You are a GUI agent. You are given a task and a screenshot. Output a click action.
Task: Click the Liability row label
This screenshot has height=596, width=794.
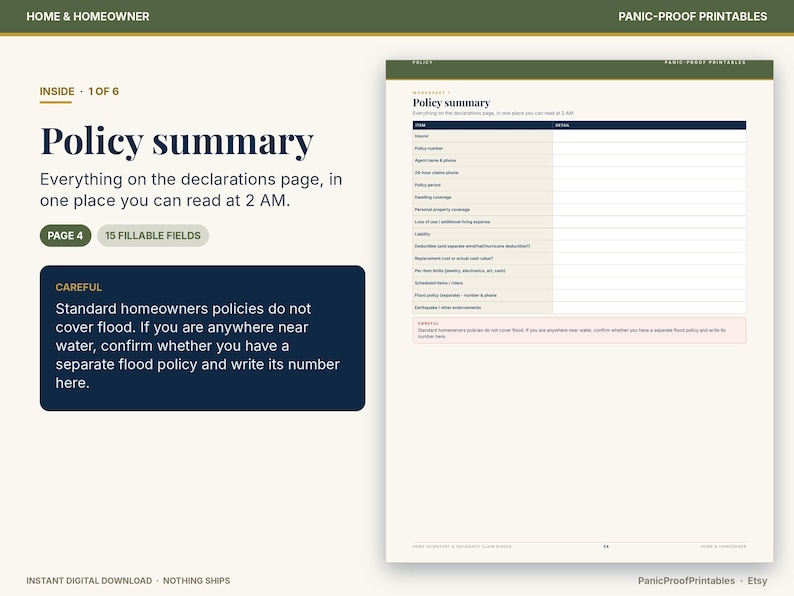pyautogui.click(x=422, y=234)
